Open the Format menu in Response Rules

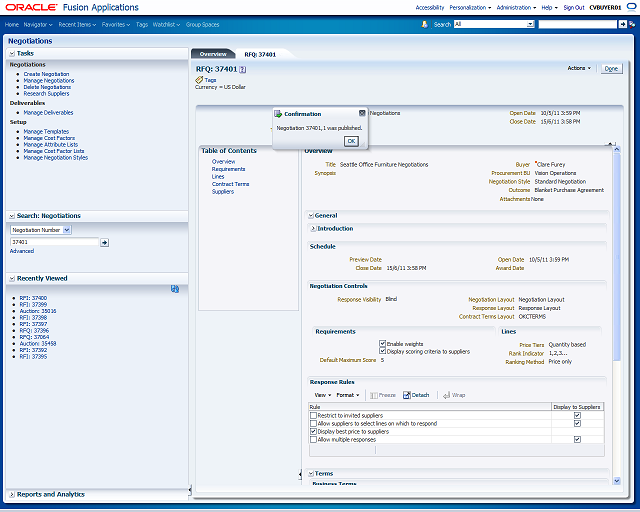[x=348, y=395]
